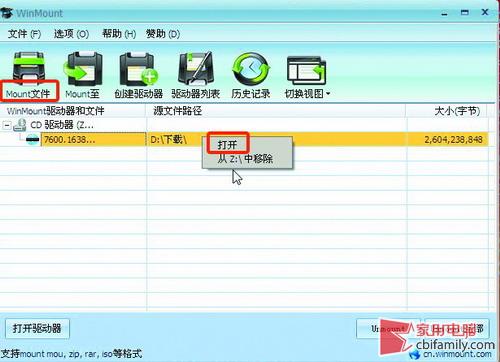
Task: Open the 帮助 (H) menu
Action: [x=119, y=34]
